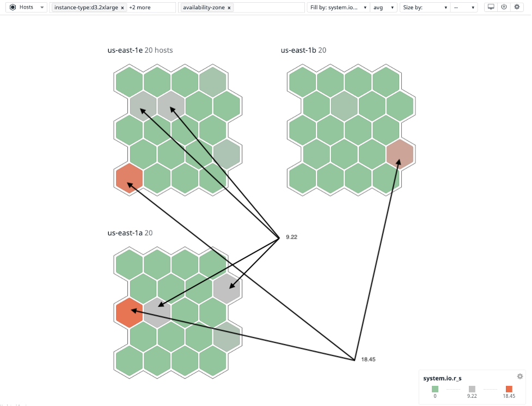
Task: Open fullscreen mode with the monitor icon
Action: pyautogui.click(x=492, y=7)
